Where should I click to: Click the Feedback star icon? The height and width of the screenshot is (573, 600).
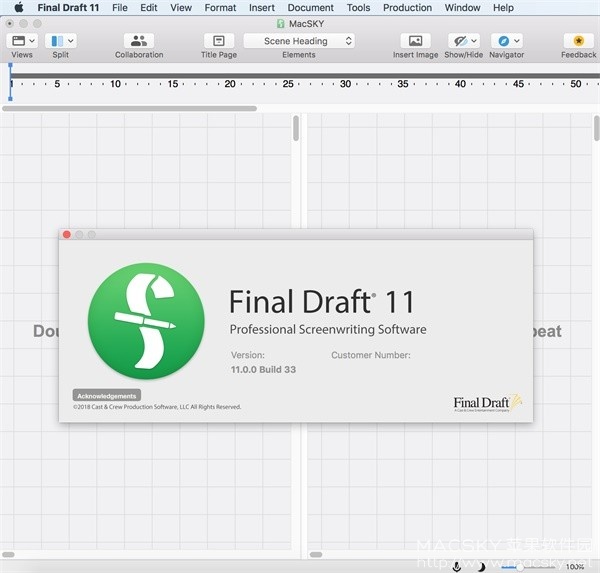[x=579, y=41]
